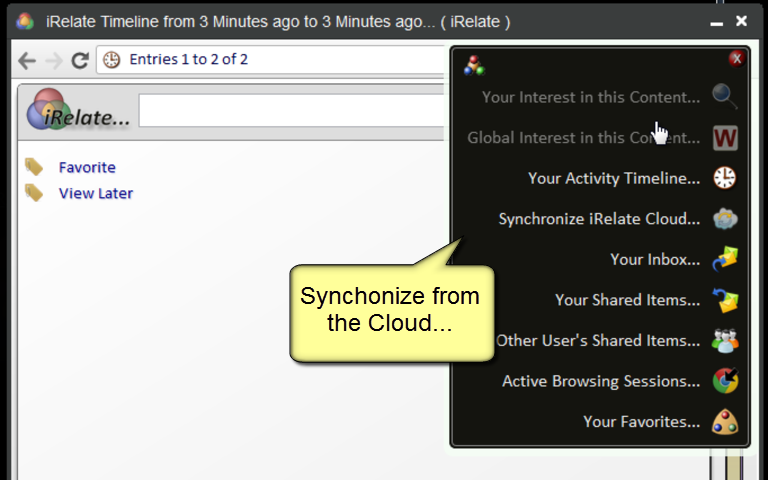Screen dimensions: 768x480
Task: Click the iRelate title bar app icon
Action: click(x=25, y=22)
